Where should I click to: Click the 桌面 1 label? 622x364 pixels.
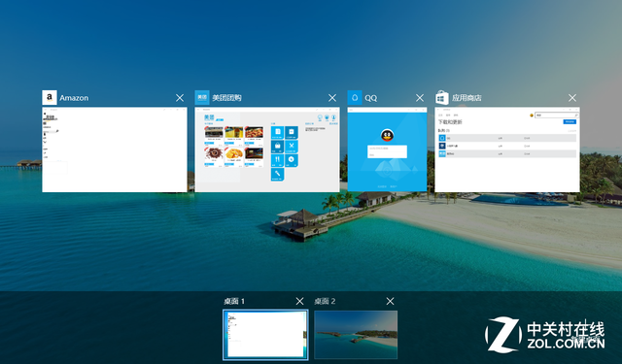[x=234, y=302]
